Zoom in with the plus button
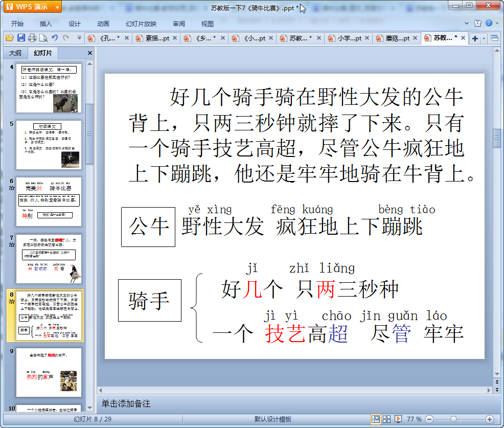This screenshot has width=504, height=428. point(490,419)
